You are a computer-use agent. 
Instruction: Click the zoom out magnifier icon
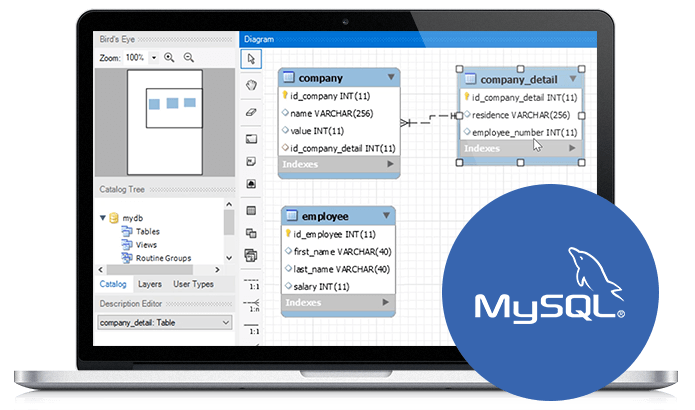(187, 58)
